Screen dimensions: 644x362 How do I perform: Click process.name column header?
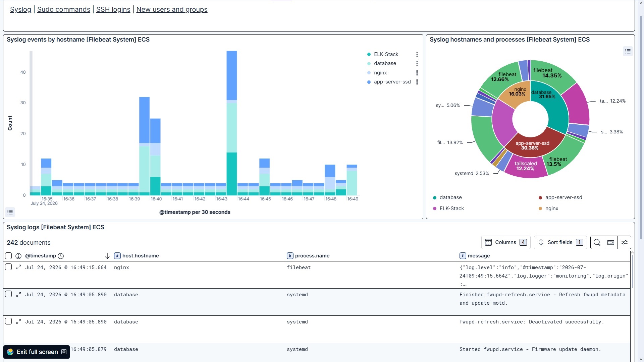pyautogui.click(x=312, y=256)
